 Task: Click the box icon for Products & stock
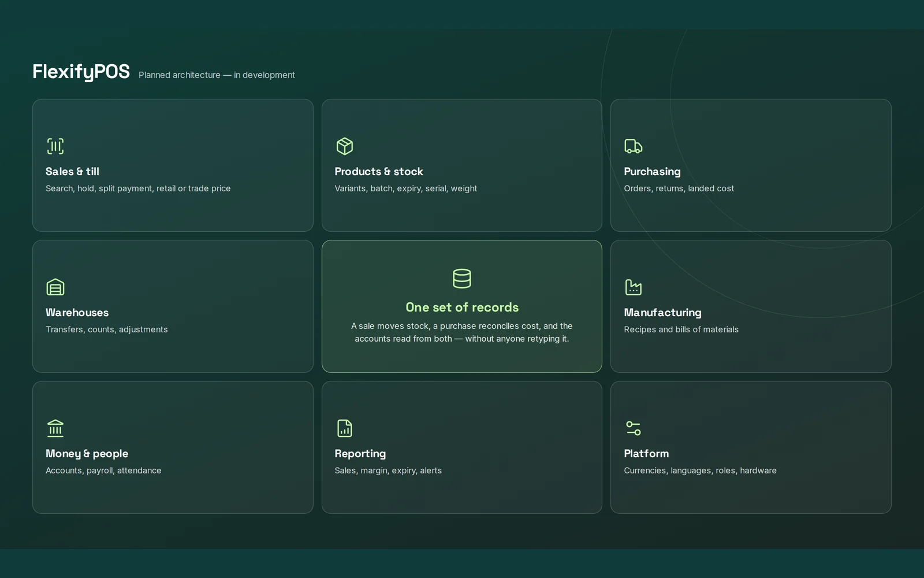[345, 146]
